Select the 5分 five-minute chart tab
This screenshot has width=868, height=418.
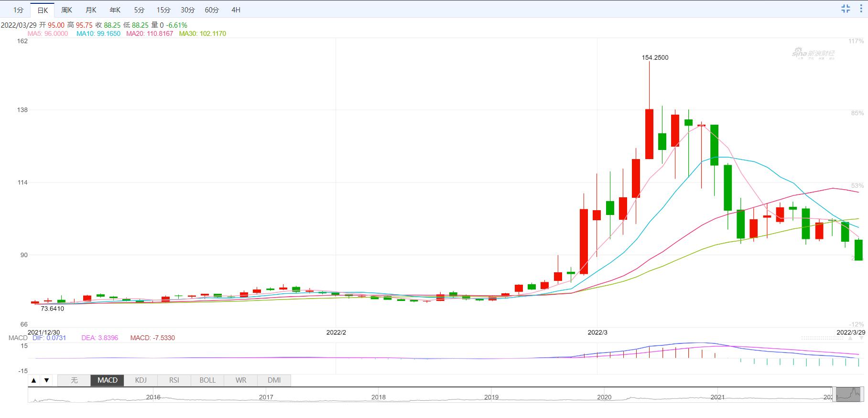(x=139, y=10)
